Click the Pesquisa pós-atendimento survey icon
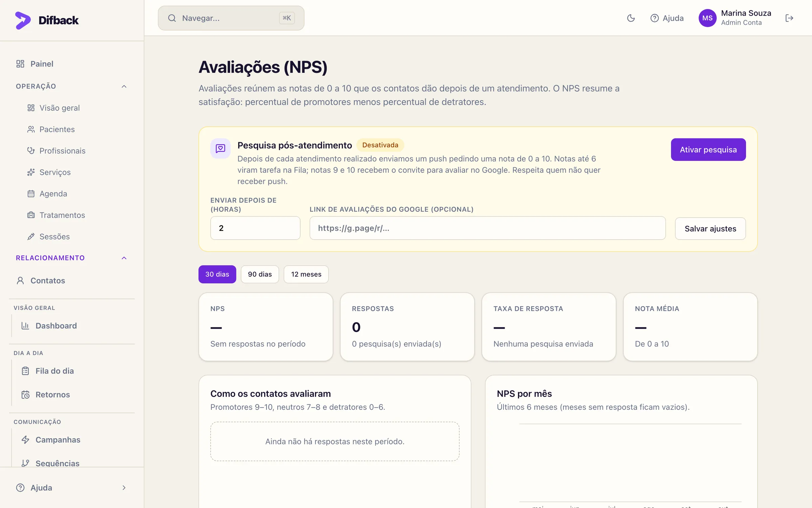812x508 pixels. pyautogui.click(x=221, y=148)
